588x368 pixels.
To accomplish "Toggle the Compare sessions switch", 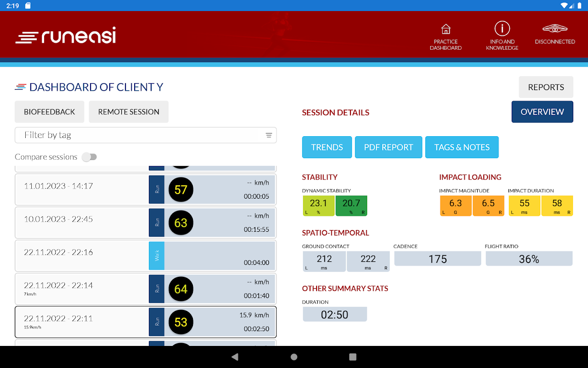I will point(90,157).
